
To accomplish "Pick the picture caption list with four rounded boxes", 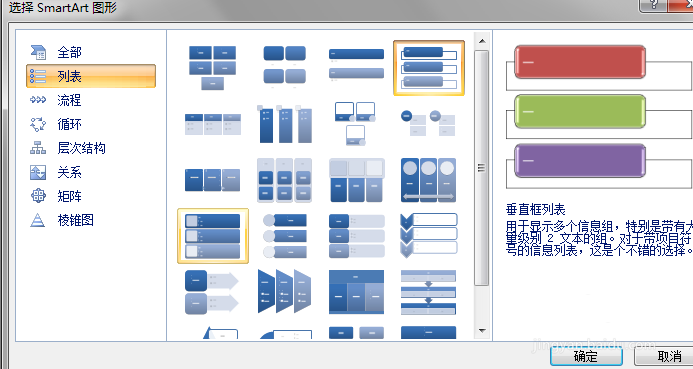I will pyautogui.click(x=285, y=68).
